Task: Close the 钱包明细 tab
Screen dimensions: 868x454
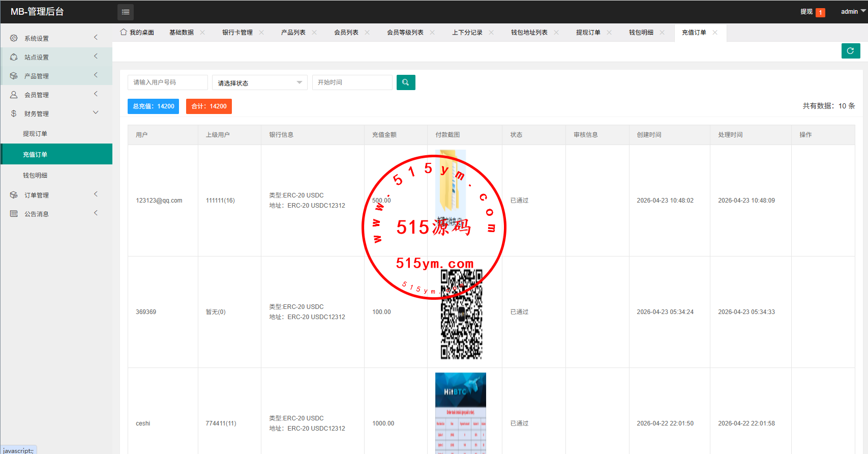Action: click(662, 33)
